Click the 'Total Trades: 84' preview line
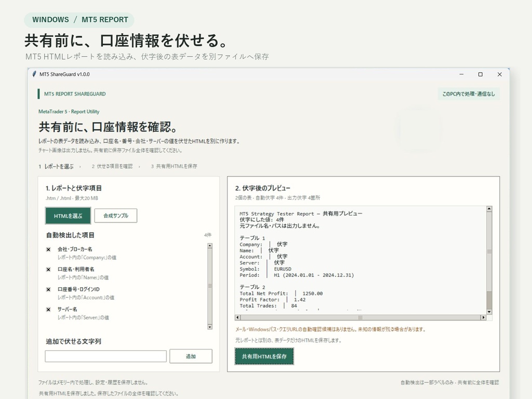 click(x=269, y=305)
